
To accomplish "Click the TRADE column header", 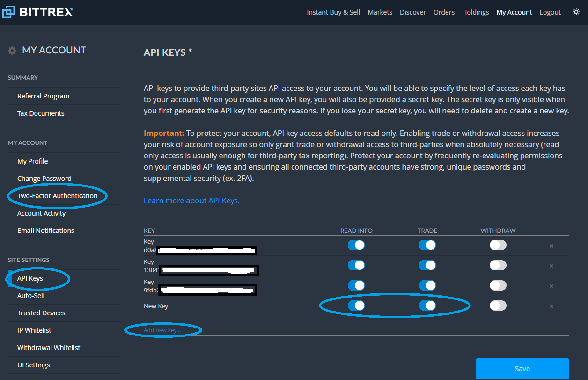I will (427, 231).
